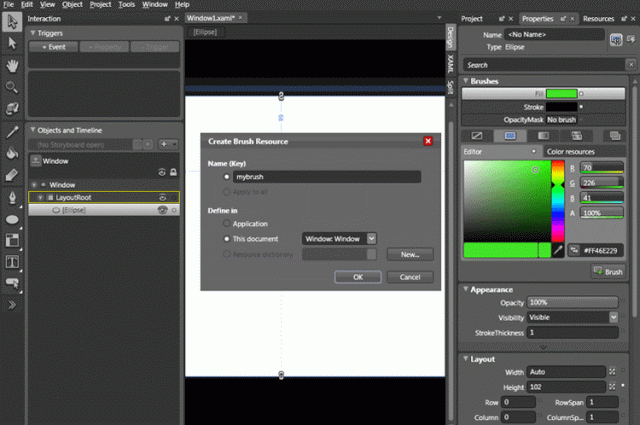The height and width of the screenshot is (425, 640).
Task: Collapse the Objects and Timeline section
Action: tap(33, 130)
